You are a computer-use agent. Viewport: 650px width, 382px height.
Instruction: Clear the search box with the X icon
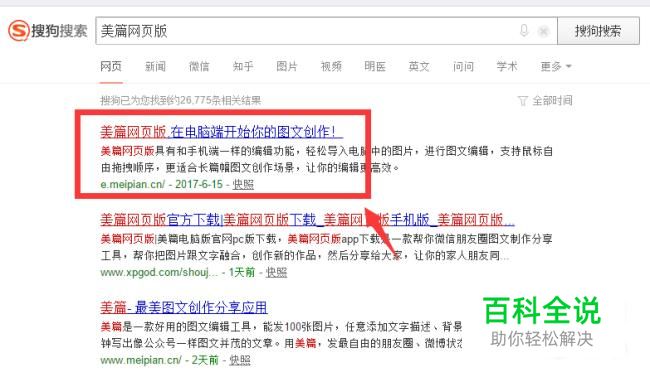coord(543,31)
